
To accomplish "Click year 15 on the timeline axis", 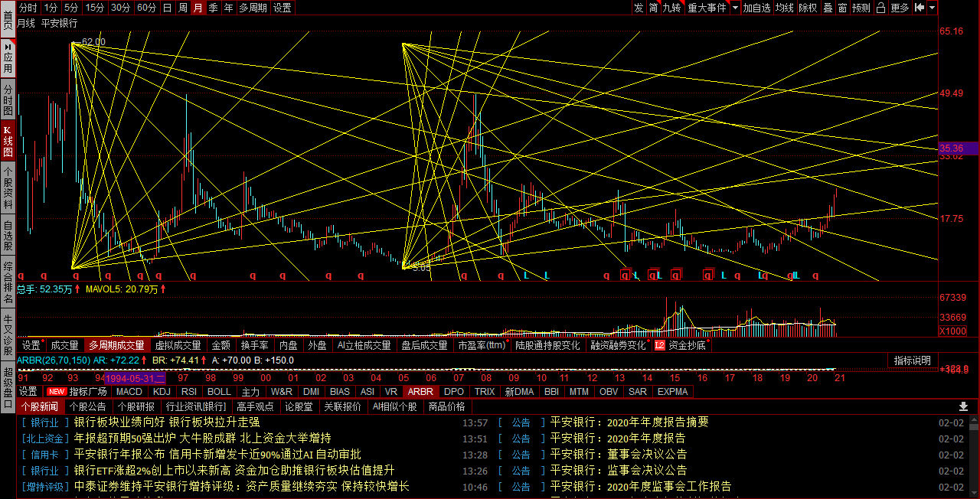I will pos(674,377).
